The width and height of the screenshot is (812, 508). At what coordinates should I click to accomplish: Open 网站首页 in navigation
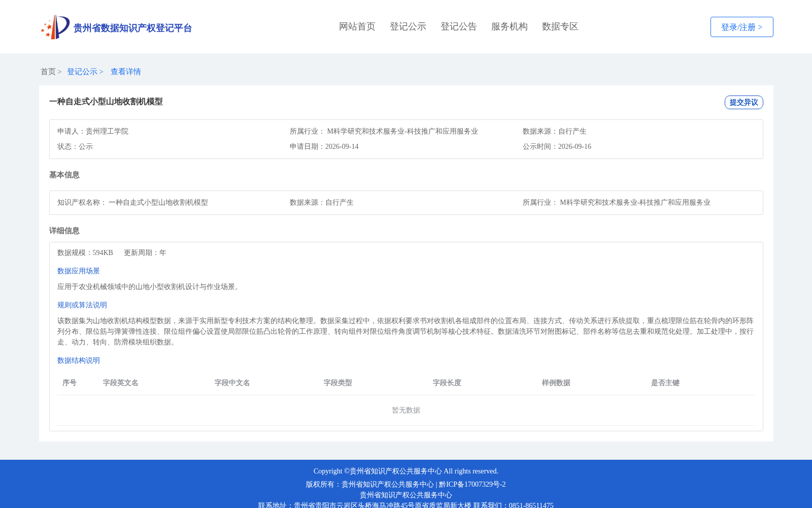(x=357, y=26)
